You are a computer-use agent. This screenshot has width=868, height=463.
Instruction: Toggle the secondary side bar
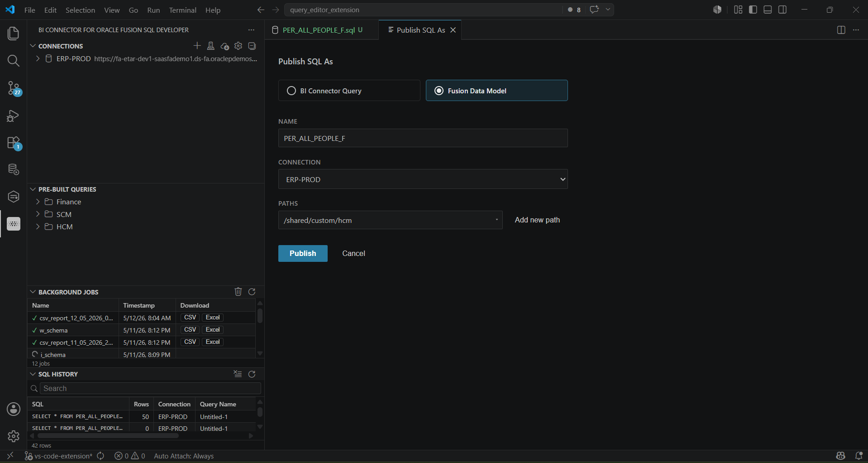(x=782, y=10)
